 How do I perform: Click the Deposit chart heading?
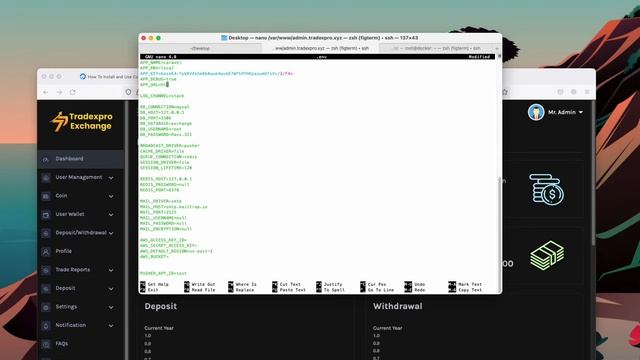[161, 306]
